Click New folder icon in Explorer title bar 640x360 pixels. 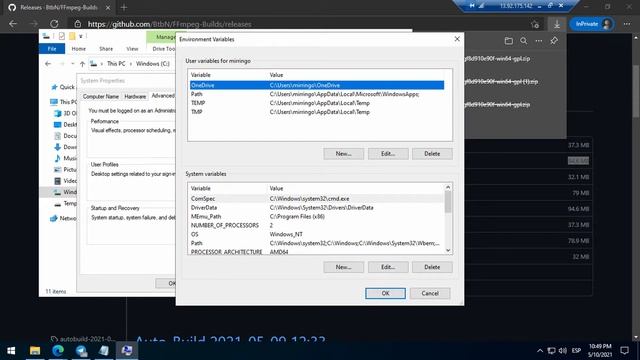click(72, 36)
